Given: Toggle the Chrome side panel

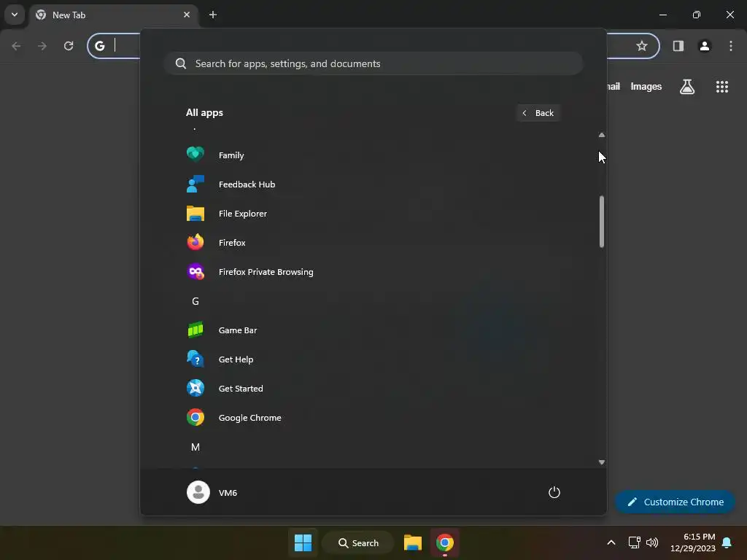Looking at the screenshot, I should pyautogui.click(x=678, y=46).
